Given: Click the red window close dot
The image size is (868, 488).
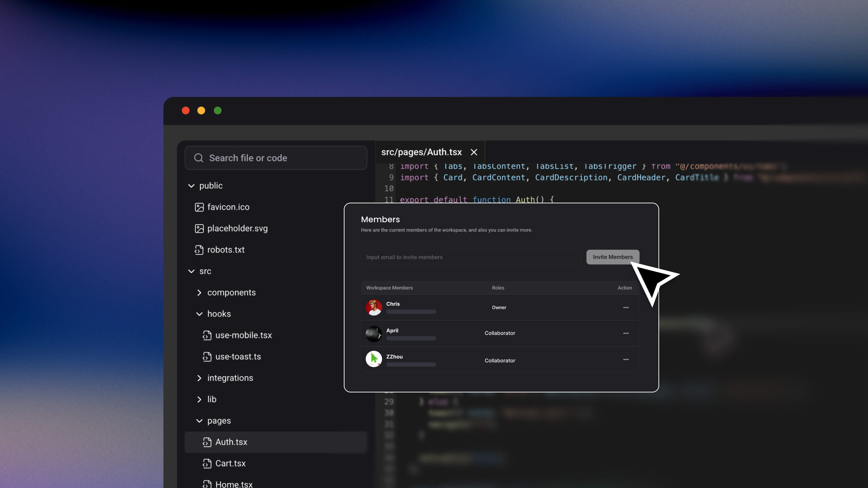Looking at the screenshot, I should coord(185,110).
